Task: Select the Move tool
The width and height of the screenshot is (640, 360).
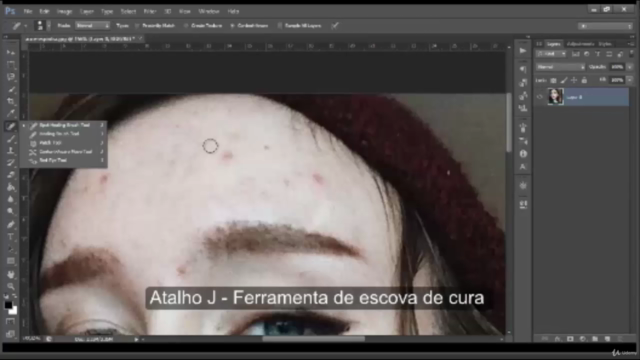Action: tap(11, 52)
